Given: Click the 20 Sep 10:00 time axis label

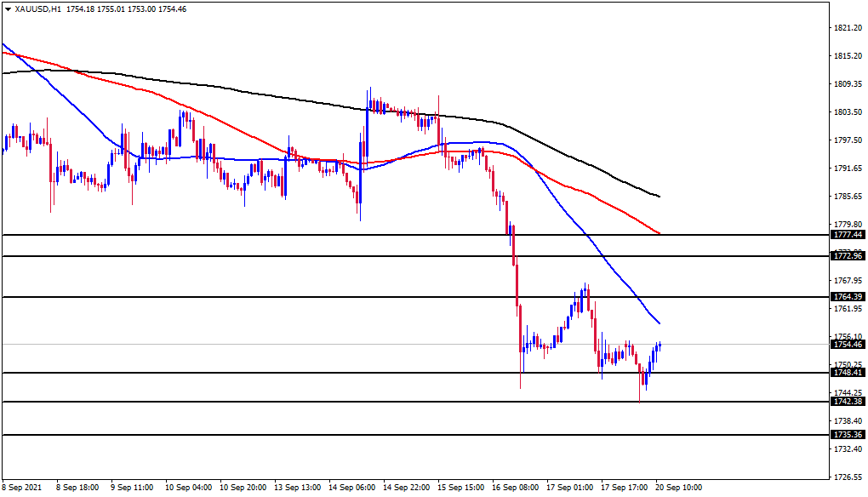Looking at the screenshot, I should click(x=679, y=488).
